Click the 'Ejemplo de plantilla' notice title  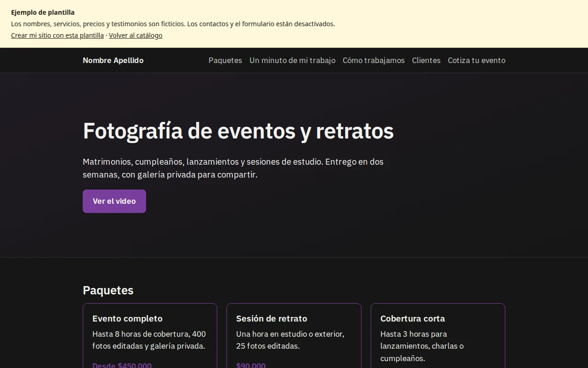43,12
